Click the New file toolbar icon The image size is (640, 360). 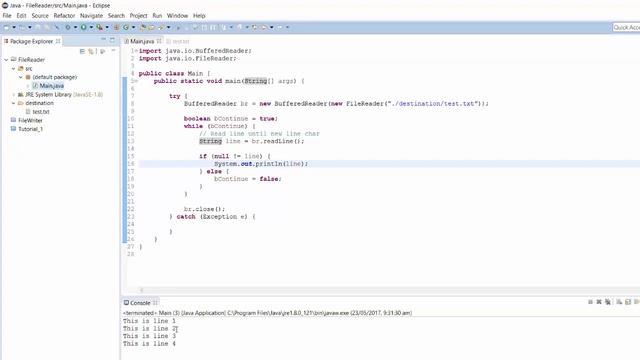6,27
